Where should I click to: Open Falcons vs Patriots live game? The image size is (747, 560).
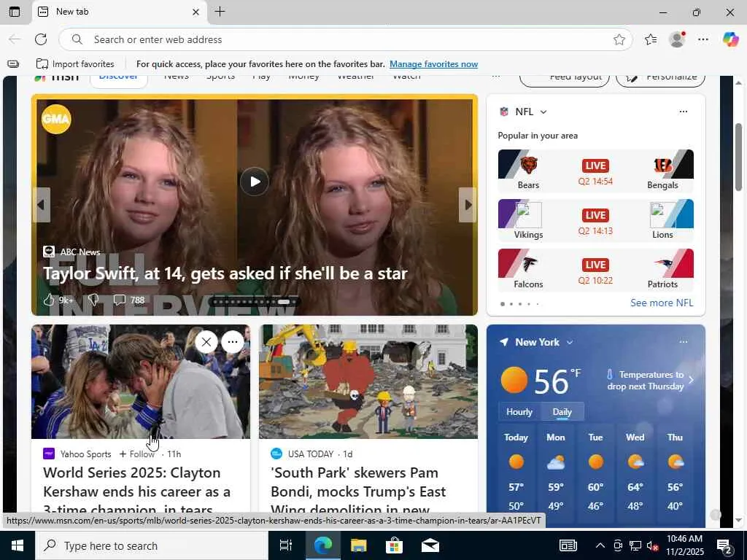(595, 270)
